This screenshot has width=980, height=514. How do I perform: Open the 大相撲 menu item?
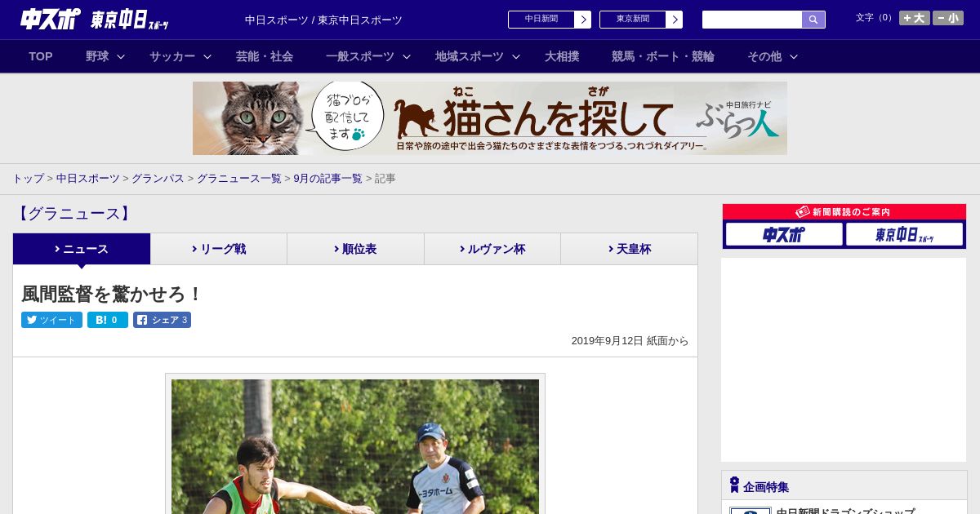click(562, 56)
